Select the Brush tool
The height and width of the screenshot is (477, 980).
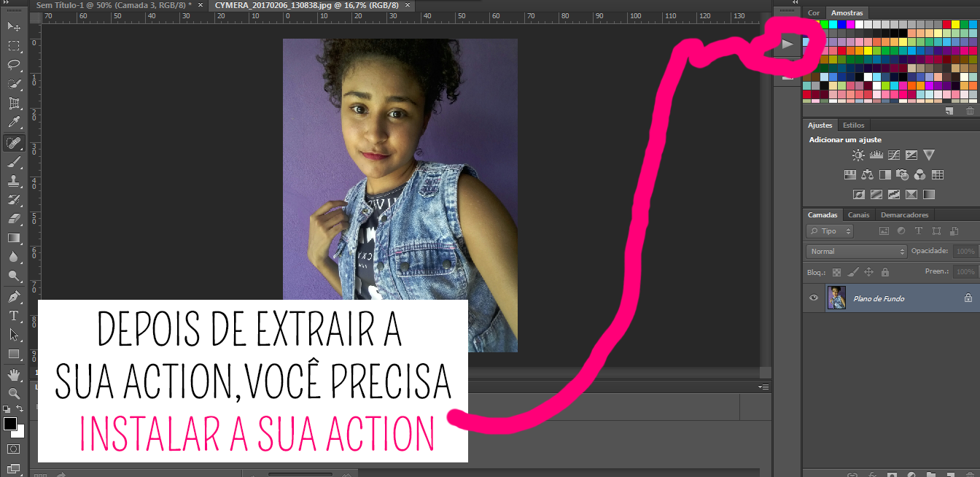click(x=14, y=162)
